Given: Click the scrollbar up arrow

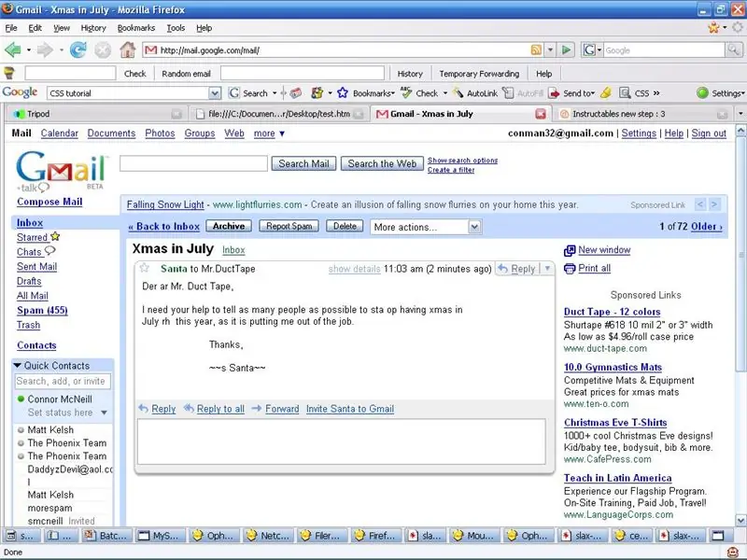Looking at the screenshot, I should coord(740,130).
